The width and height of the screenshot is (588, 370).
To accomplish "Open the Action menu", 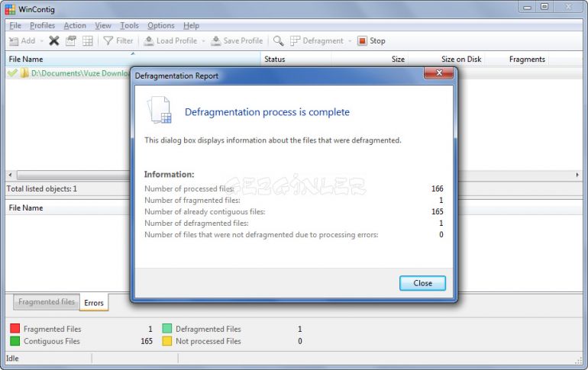I will [x=75, y=25].
